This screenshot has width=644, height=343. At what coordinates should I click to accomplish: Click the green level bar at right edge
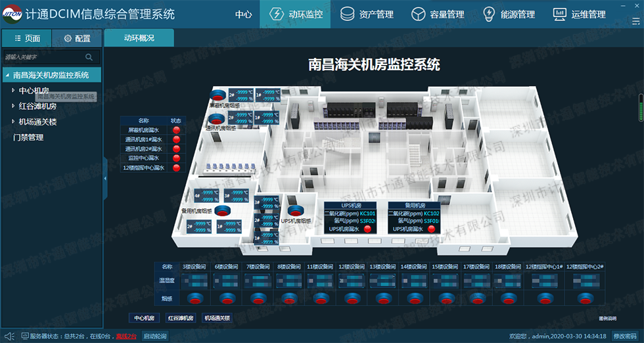point(640,108)
